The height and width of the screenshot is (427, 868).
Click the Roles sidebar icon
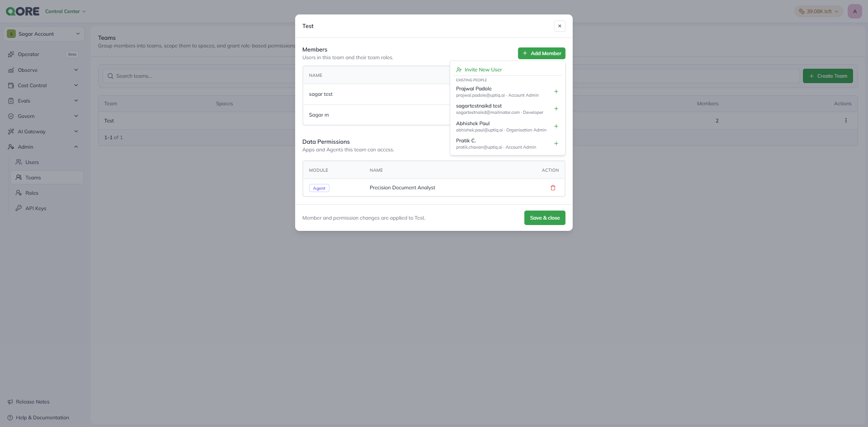19,193
